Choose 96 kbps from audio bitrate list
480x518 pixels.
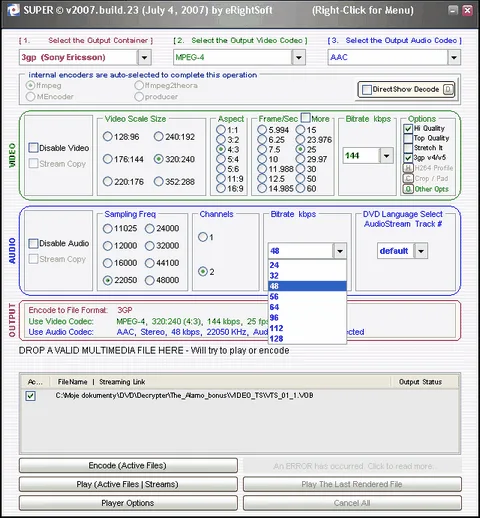coord(307,318)
